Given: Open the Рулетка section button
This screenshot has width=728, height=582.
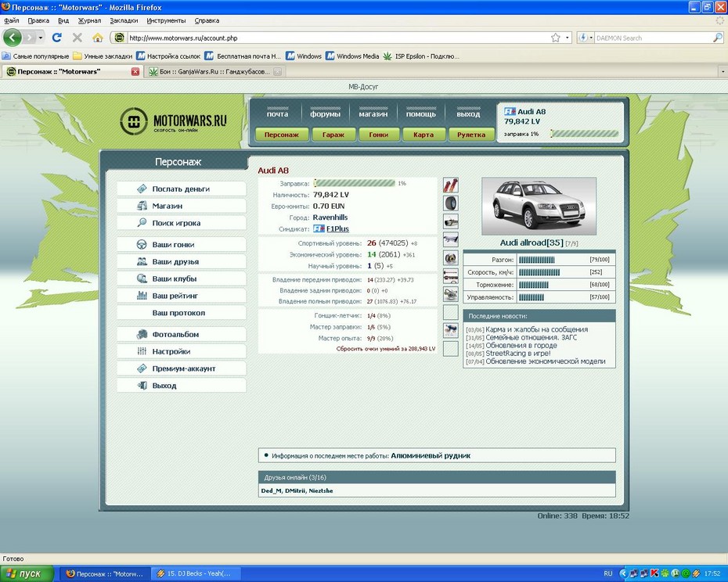Looking at the screenshot, I should click(471, 135).
